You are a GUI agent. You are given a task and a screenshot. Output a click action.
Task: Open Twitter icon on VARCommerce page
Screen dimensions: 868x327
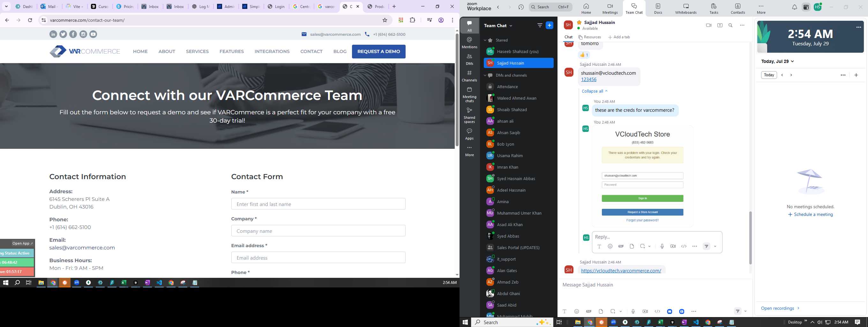click(63, 34)
